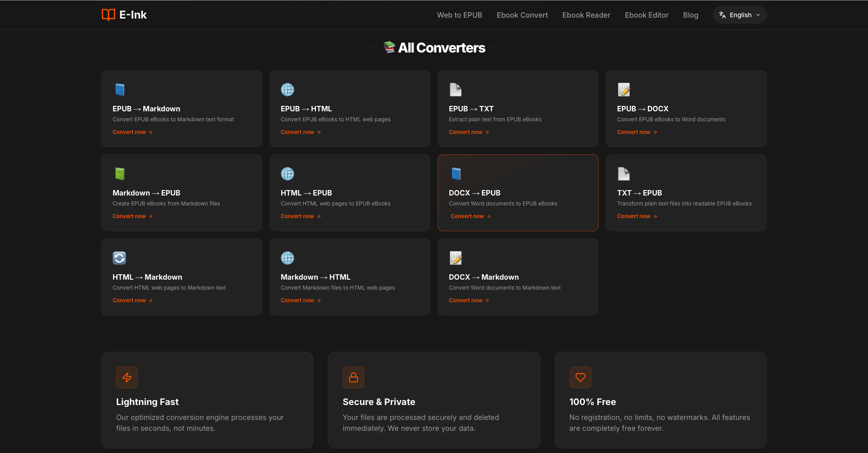Click the Secure & Private heading

coord(379,402)
